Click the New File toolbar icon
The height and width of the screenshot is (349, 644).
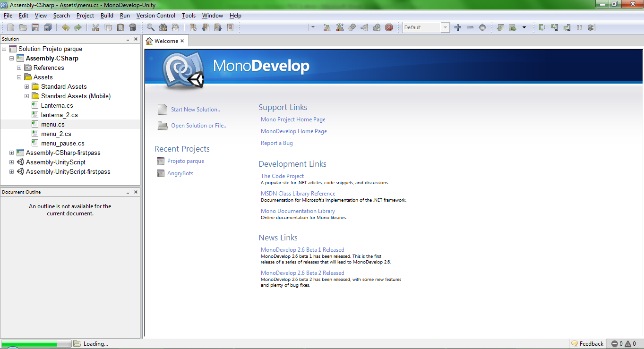tap(11, 28)
